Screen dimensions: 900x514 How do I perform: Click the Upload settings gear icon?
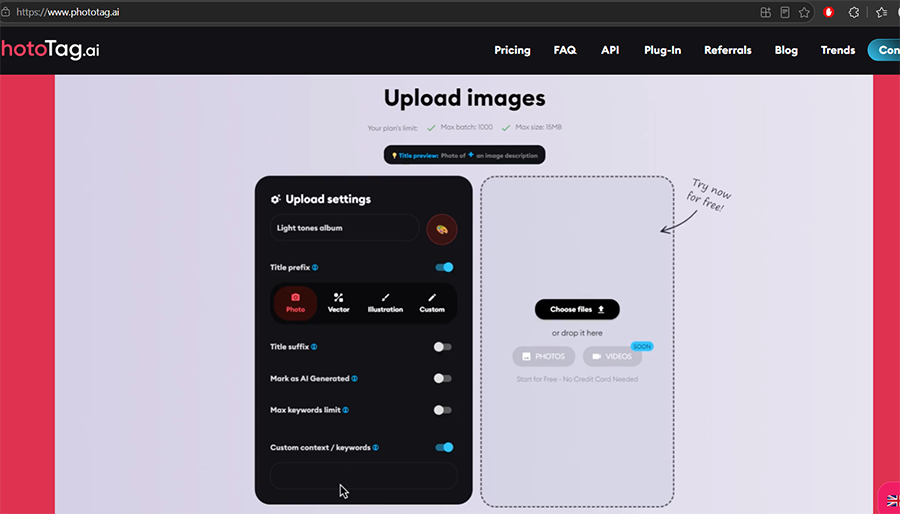coord(276,199)
